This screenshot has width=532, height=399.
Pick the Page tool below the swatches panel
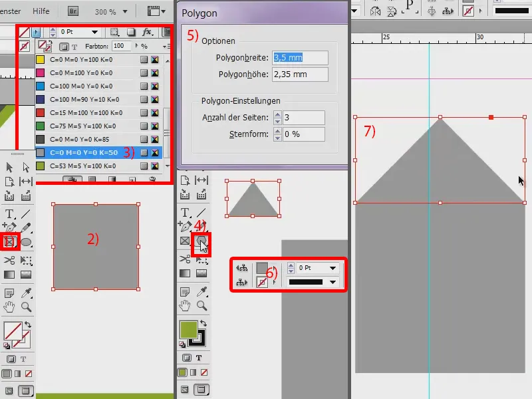tap(9, 182)
